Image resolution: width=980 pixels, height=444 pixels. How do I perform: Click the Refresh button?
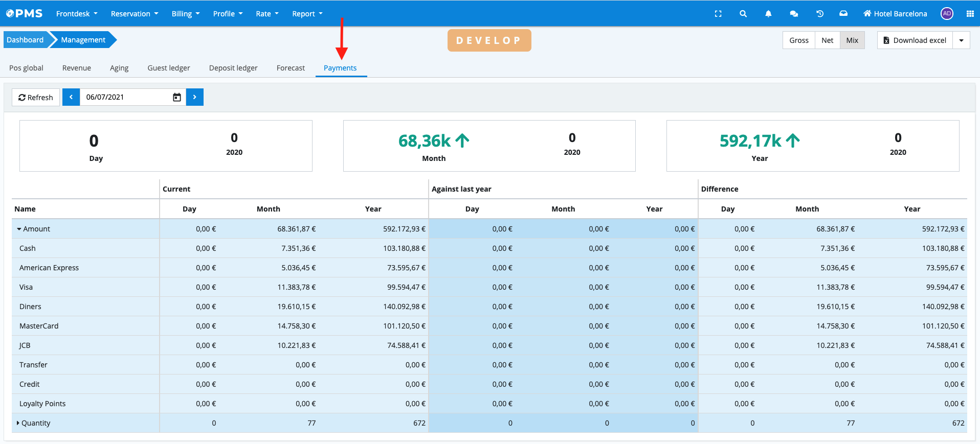pos(36,97)
